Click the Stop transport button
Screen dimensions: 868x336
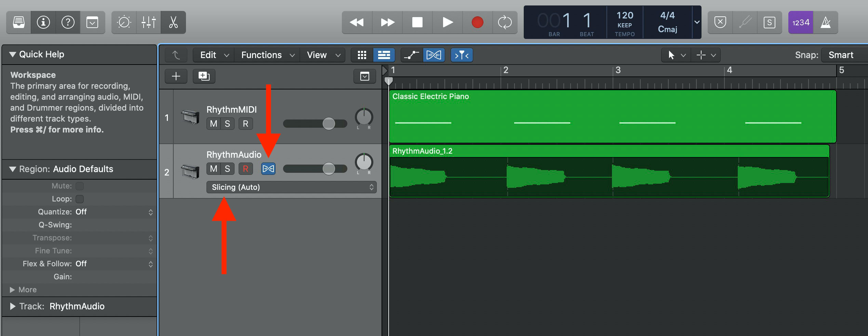click(x=417, y=23)
